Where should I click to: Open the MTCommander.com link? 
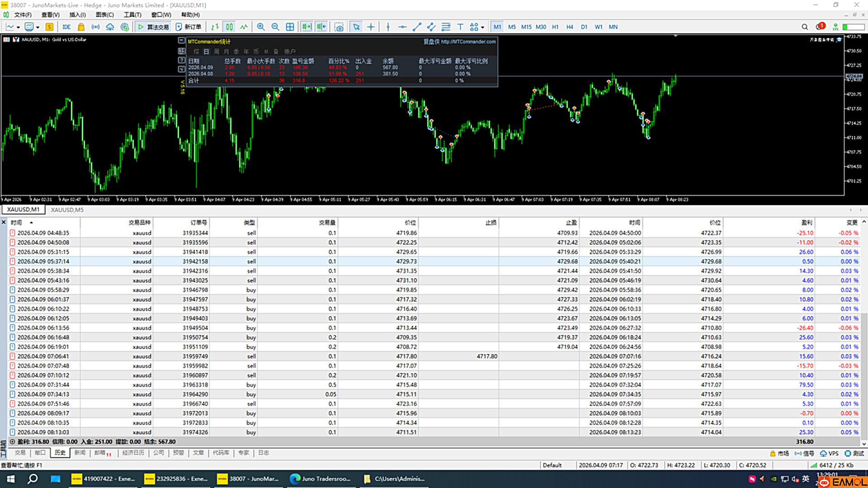[468, 42]
